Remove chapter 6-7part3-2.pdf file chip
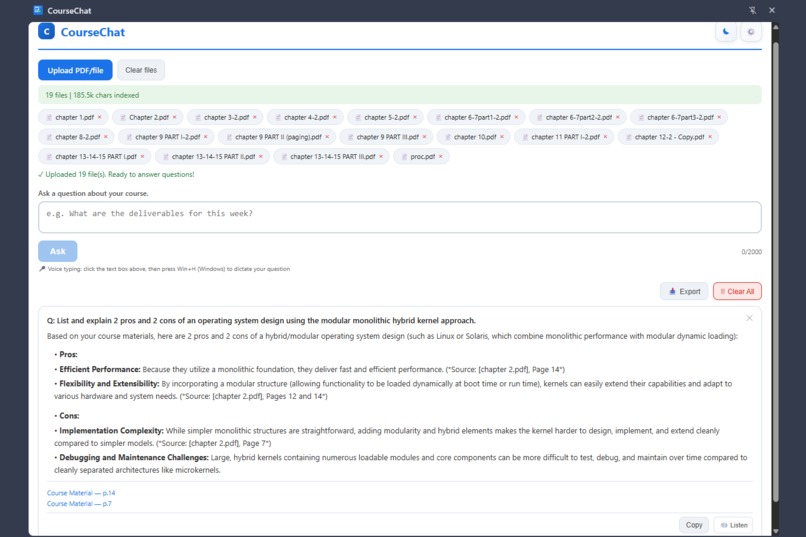The image size is (806, 537). click(x=719, y=118)
